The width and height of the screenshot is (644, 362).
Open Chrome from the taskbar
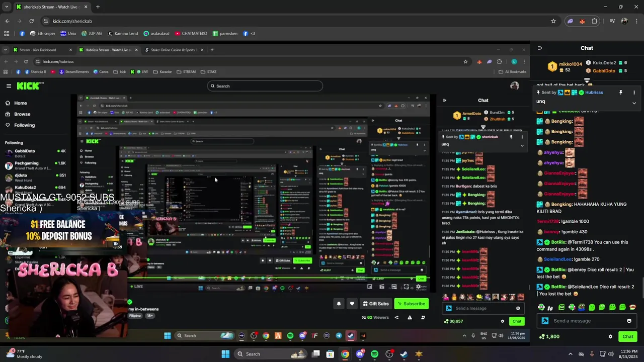[345, 354]
